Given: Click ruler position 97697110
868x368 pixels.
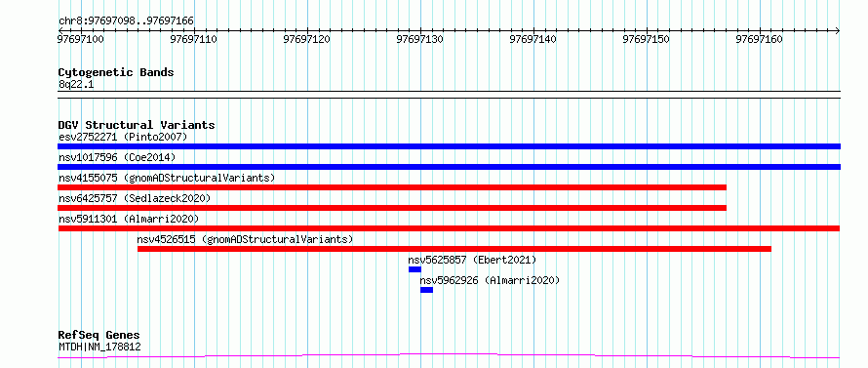Looking at the screenshot, I should (194, 39).
